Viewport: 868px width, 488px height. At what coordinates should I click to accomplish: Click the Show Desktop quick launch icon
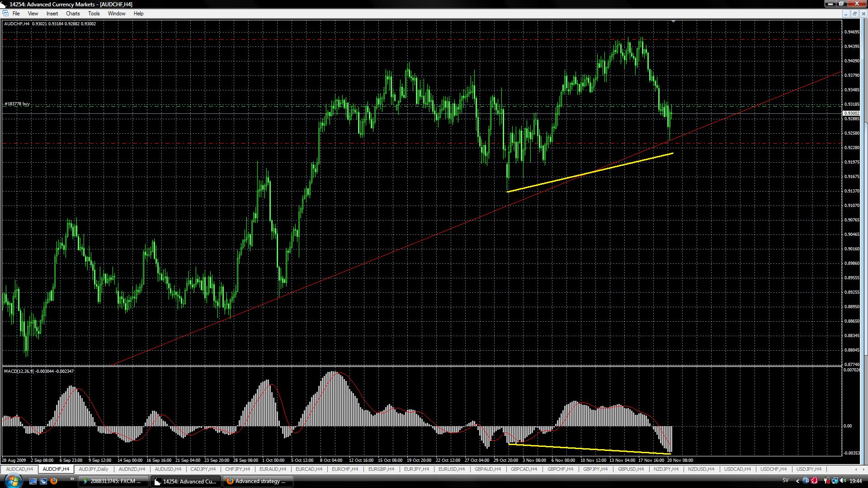coord(33,481)
